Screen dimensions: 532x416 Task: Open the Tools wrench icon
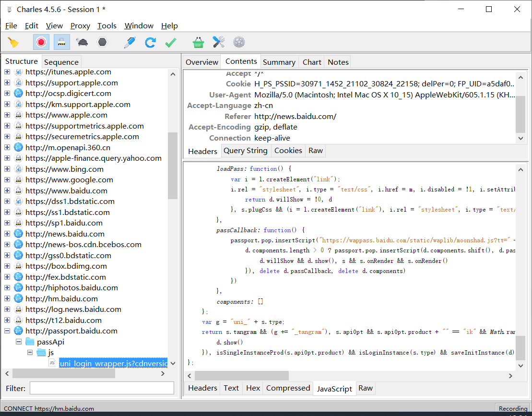click(219, 42)
